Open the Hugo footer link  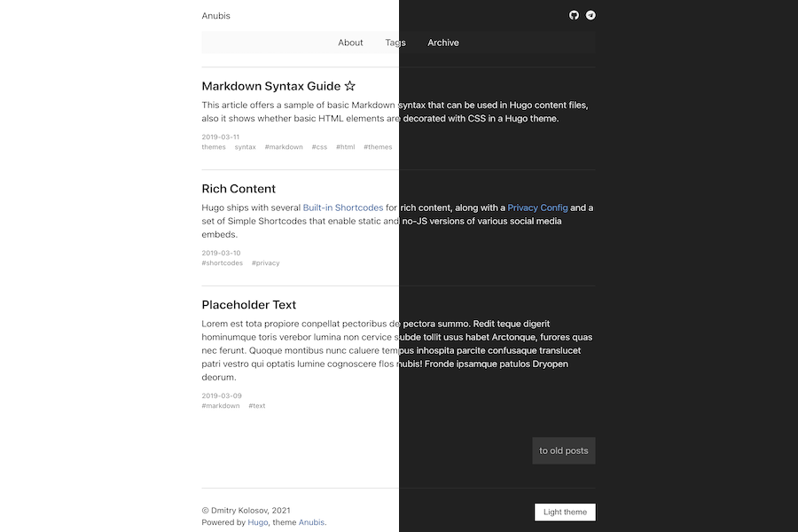coord(257,522)
